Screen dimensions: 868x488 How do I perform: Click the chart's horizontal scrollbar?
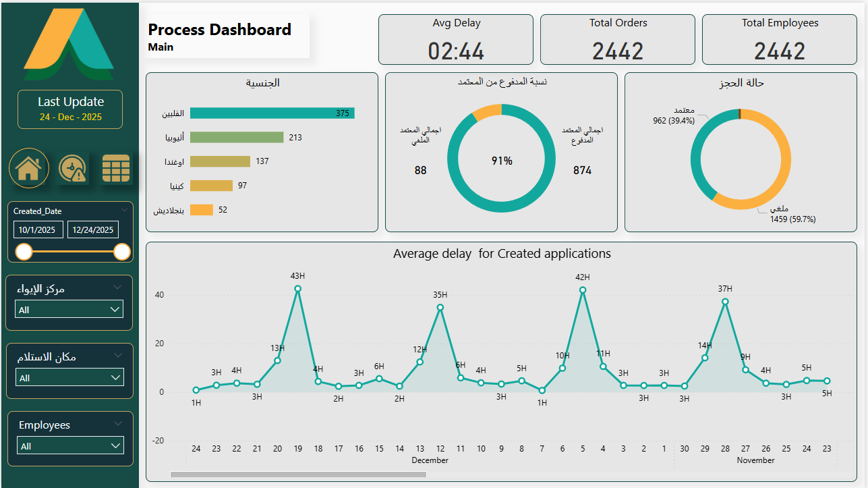(298, 475)
